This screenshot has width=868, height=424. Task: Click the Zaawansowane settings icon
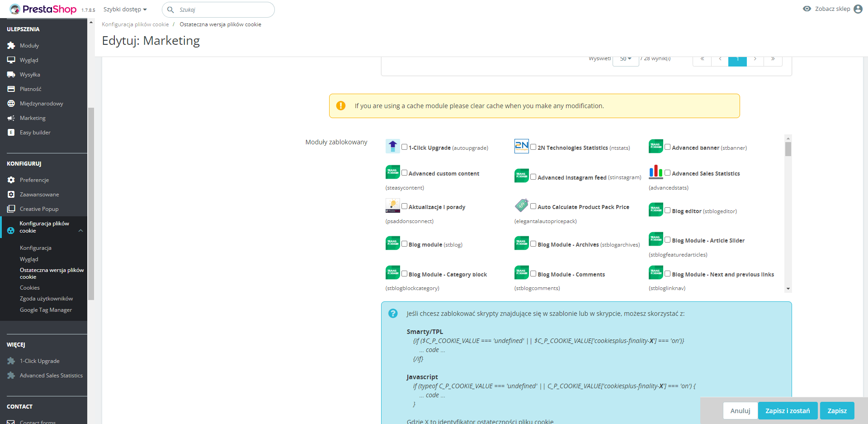11,195
